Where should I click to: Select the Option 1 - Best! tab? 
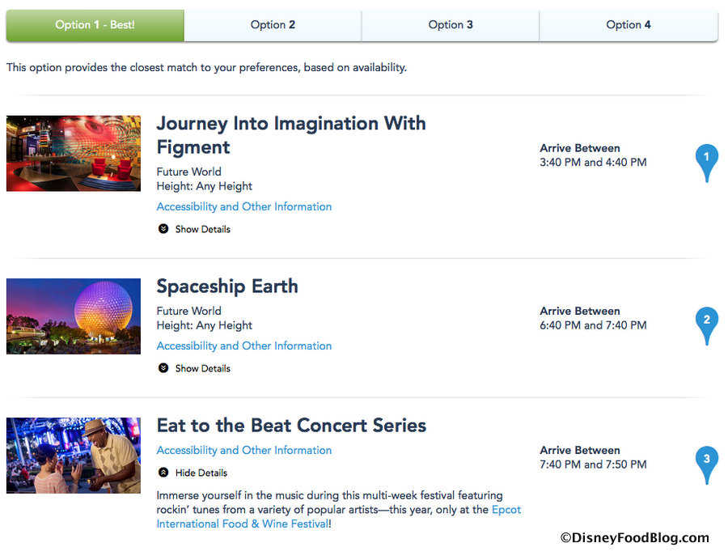95,25
